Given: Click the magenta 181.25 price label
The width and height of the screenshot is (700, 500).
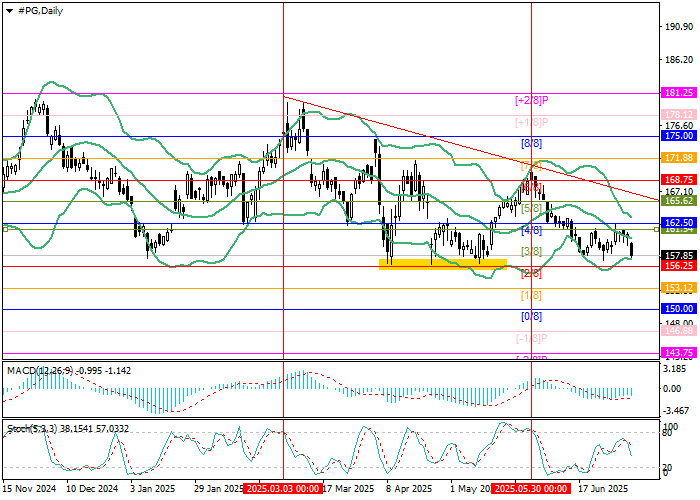Looking at the screenshot, I should point(679,92).
